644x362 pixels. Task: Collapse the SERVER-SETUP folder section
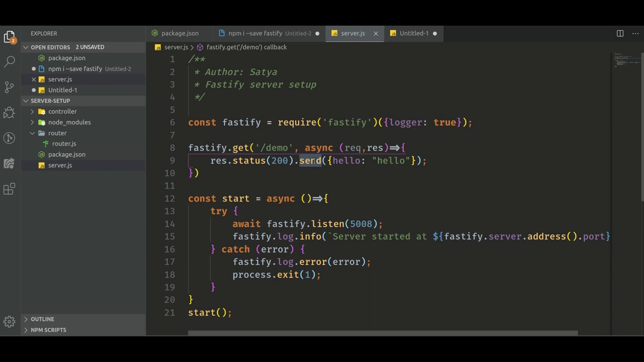[x=26, y=101]
